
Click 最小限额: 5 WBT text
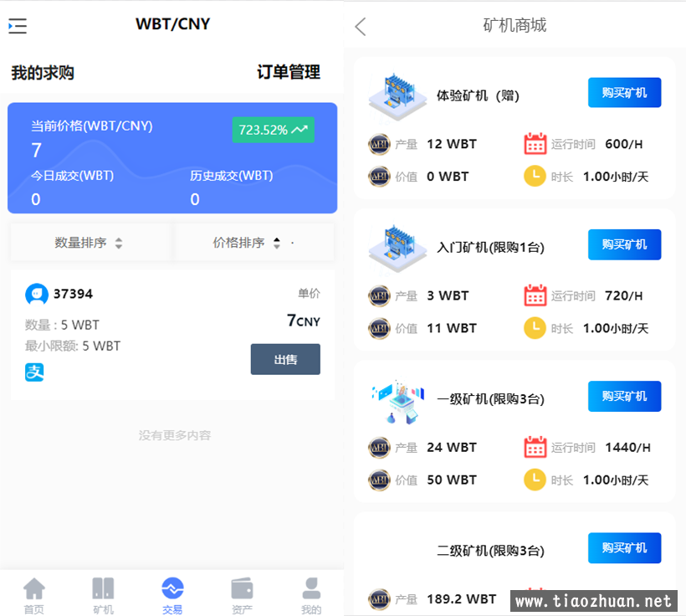(x=73, y=346)
